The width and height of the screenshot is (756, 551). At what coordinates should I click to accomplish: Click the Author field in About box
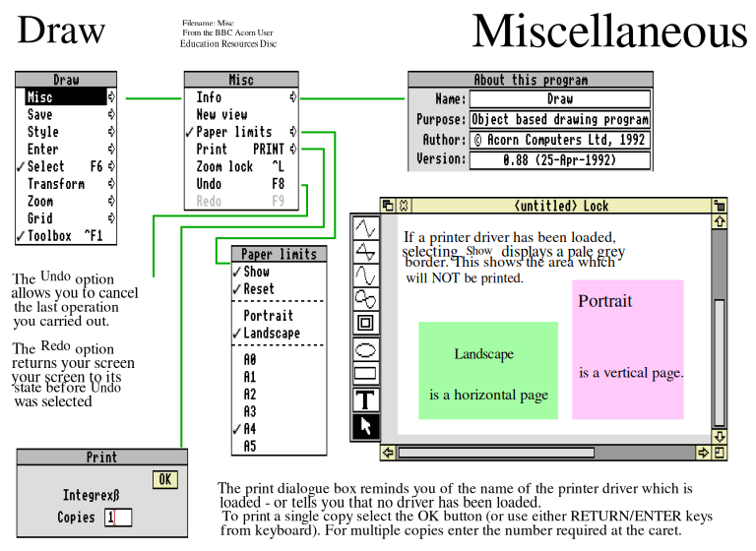pos(560,140)
